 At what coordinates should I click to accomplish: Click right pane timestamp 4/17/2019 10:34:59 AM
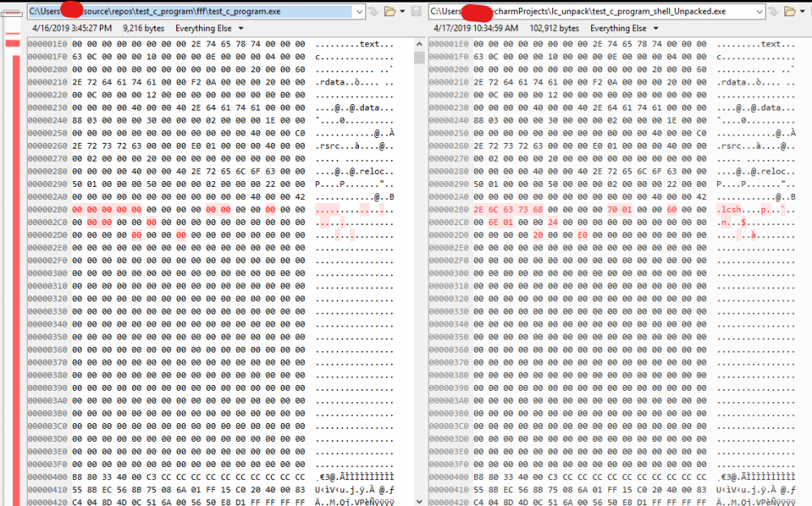click(475, 28)
